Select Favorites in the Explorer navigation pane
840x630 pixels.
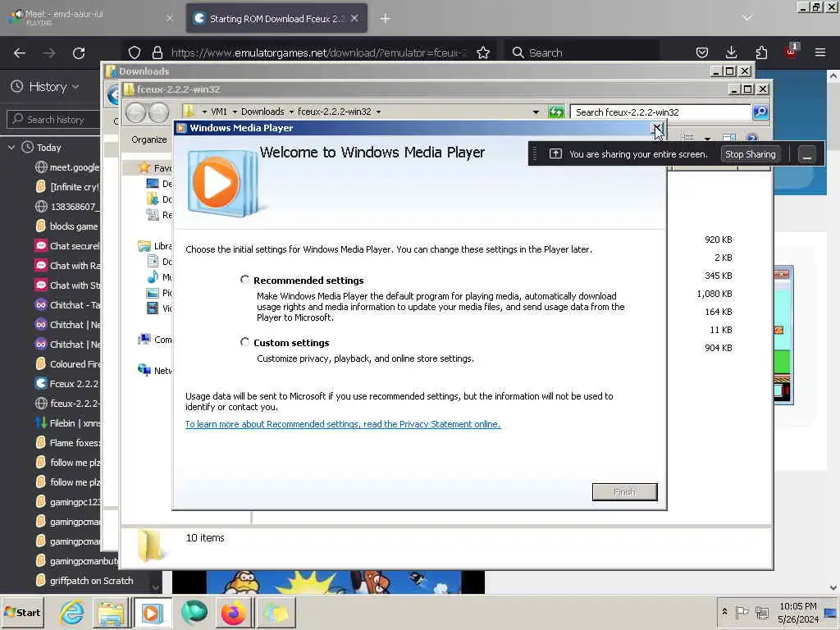[155, 167]
